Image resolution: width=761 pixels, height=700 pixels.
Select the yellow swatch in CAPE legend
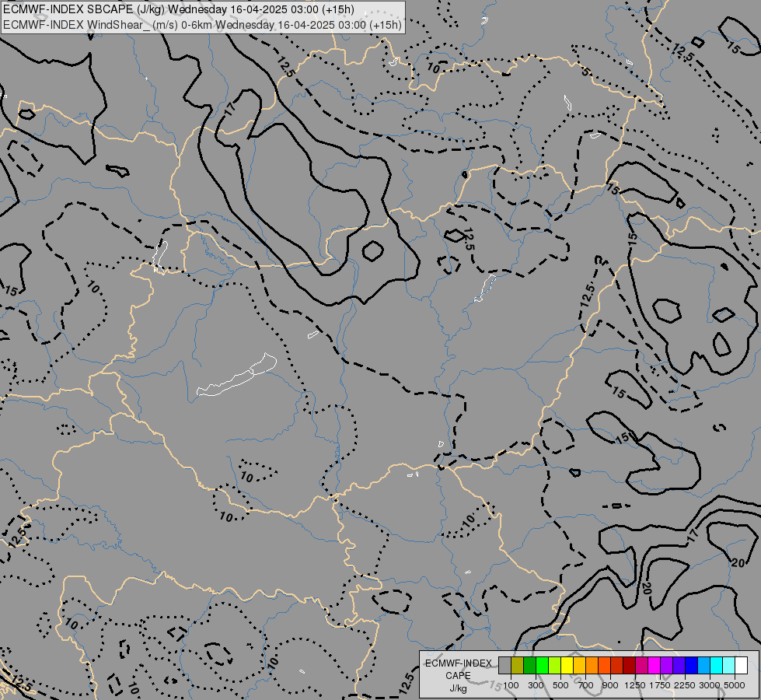click(x=567, y=665)
